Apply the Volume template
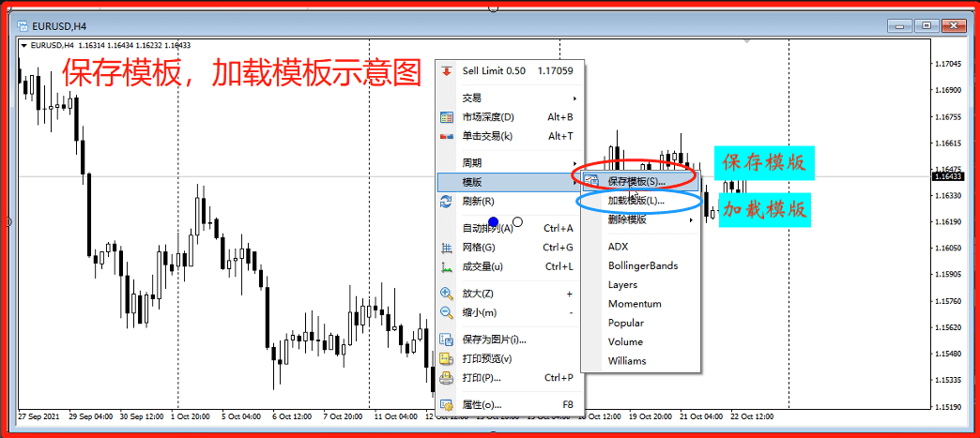Screen dimensions: 980x438 tap(640, 341)
